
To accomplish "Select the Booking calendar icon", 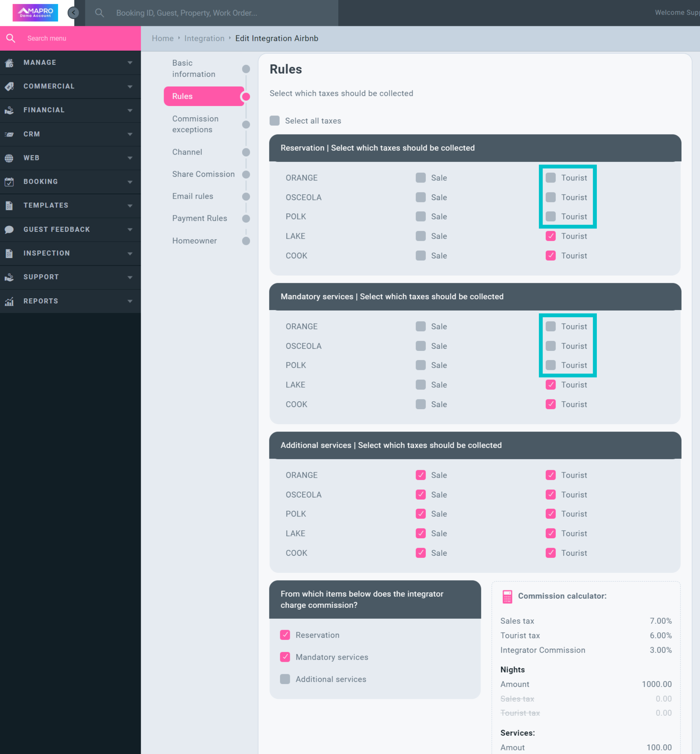I will click(x=9, y=181).
